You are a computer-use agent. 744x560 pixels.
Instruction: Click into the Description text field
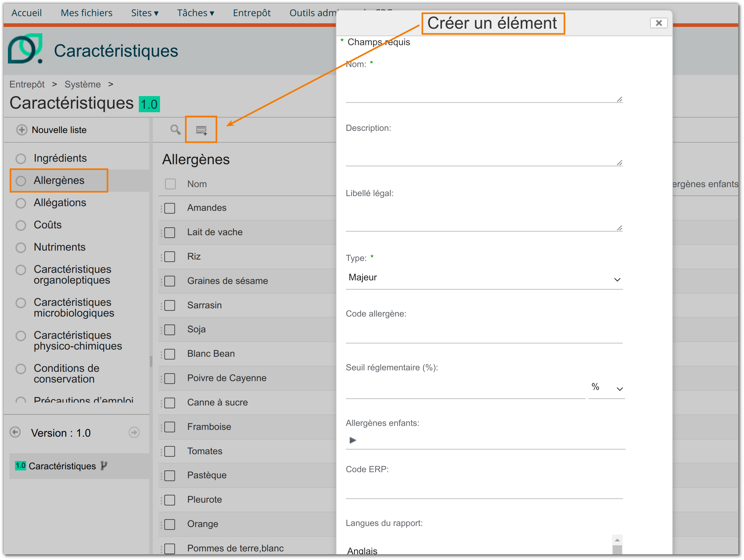(484, 151)
